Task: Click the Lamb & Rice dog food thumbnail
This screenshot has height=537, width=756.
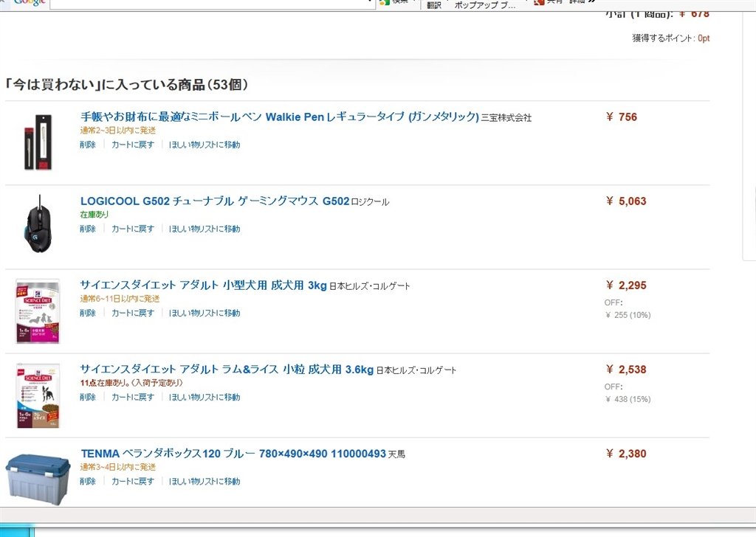Action: point(38,395)
